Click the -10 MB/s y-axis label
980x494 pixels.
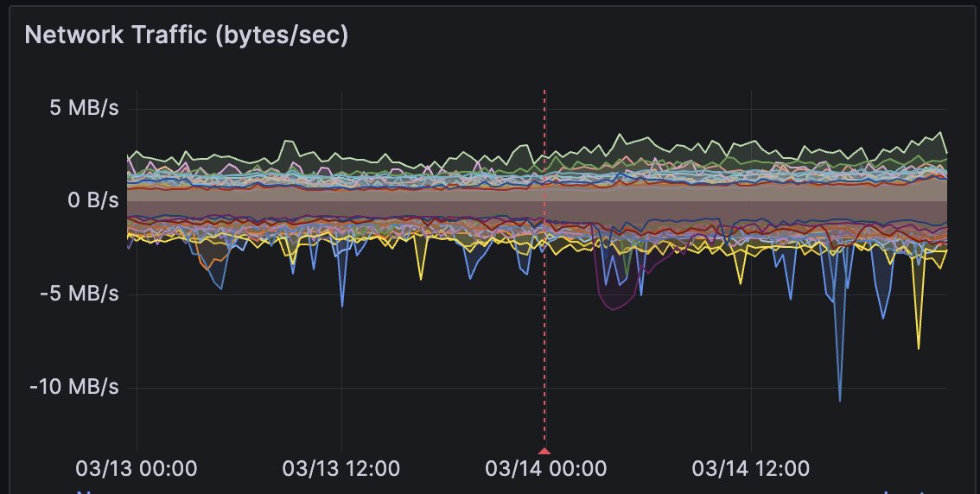tap(74, 386)
